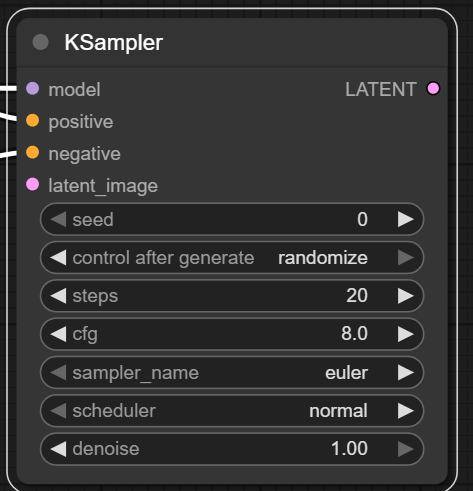Screen dimensions: 473x491
Task: Click the pink latent_image input socket
Action: point(33,184)
